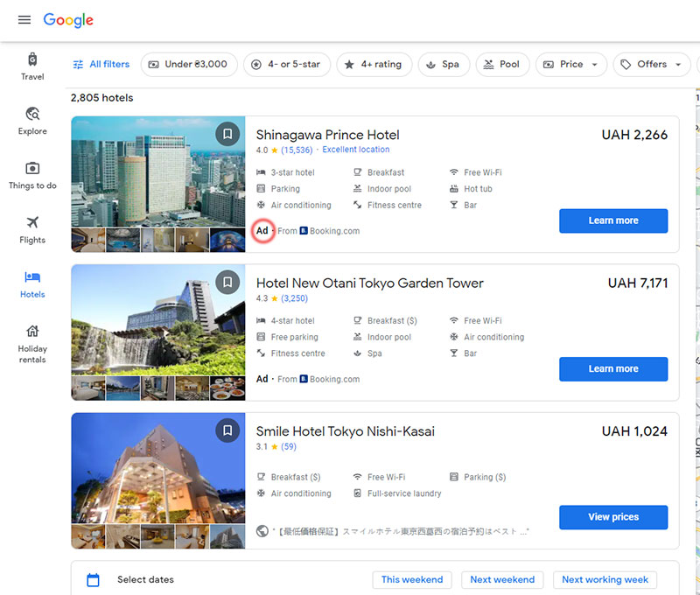Save Shinagawa Prince Hotel with bookmark icon

coord(227,134)
